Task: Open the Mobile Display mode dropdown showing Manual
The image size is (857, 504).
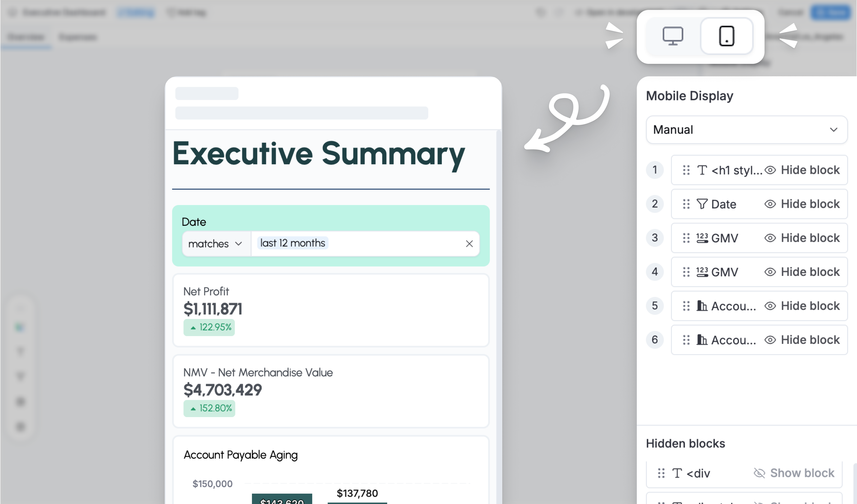Action: (746, 130)
